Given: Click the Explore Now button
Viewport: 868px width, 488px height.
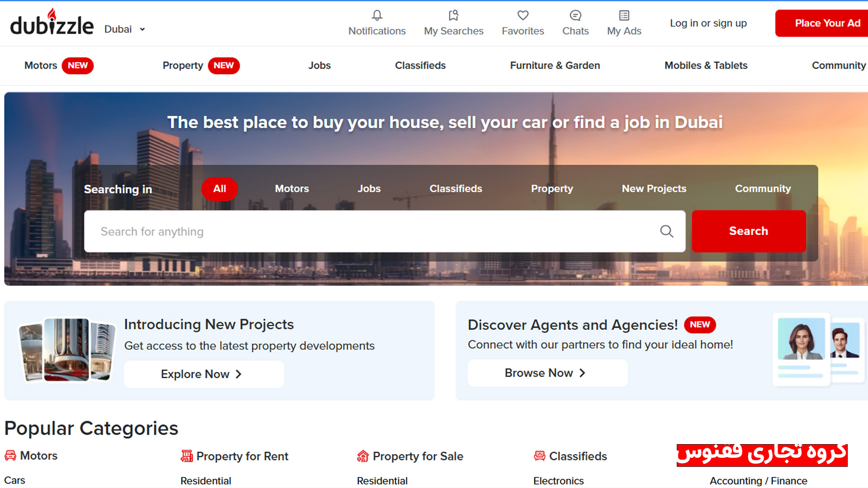Looking at the screenshot, I should 204,374.
